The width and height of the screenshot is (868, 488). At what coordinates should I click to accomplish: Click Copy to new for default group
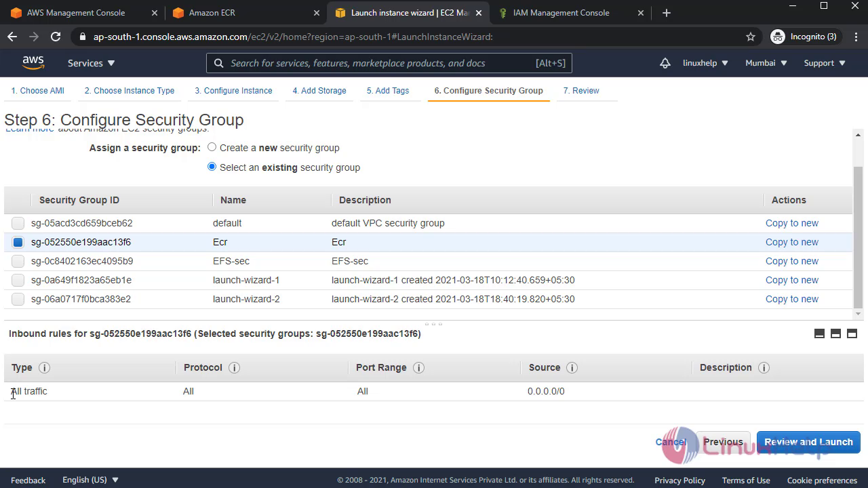pos(791,223)
